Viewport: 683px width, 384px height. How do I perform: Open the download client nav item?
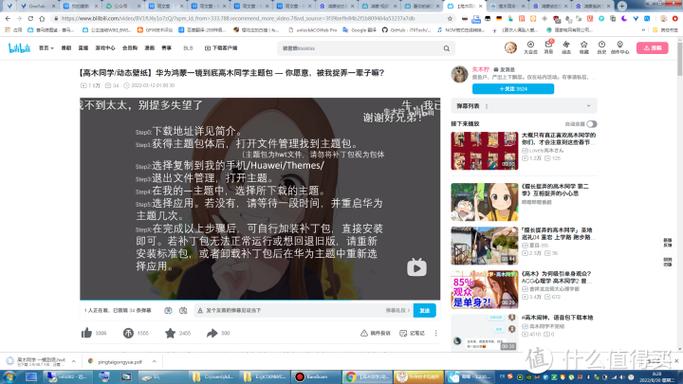[x=221, y=48]
